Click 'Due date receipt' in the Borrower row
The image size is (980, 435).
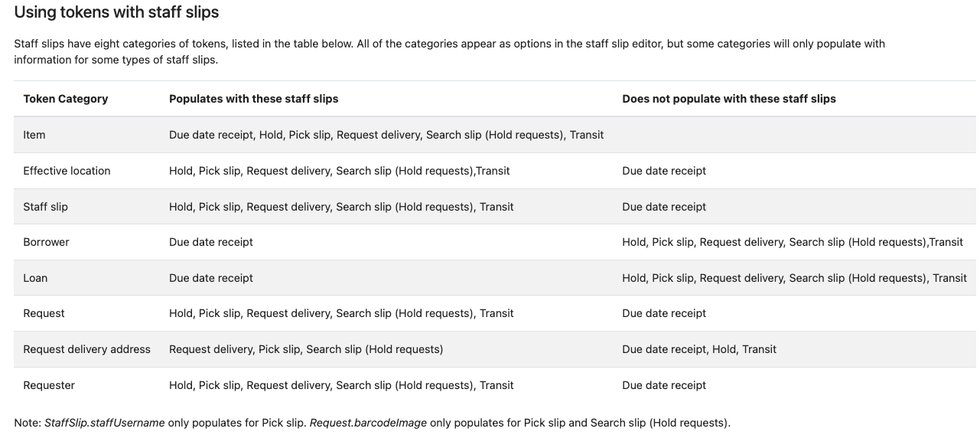tap(211, 242)
